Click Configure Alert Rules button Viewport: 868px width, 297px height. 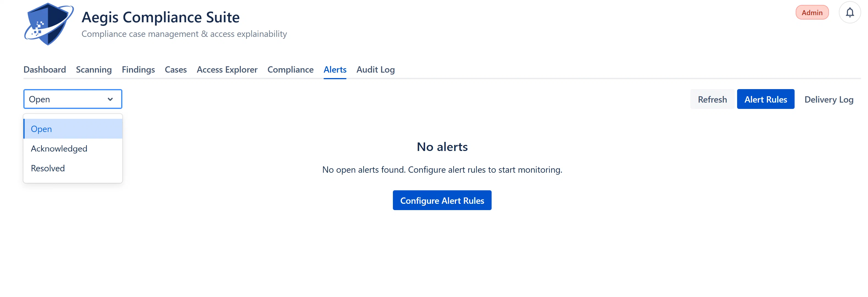click(x=442, y=200)
